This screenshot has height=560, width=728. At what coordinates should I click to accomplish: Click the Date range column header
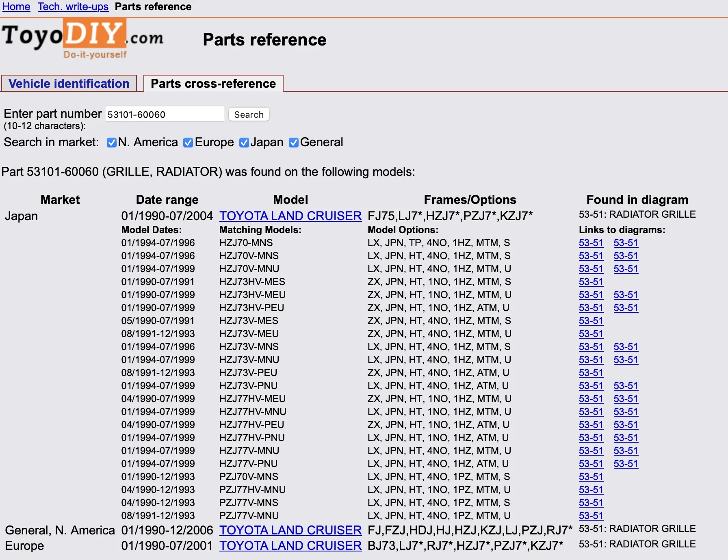point(167,200)
